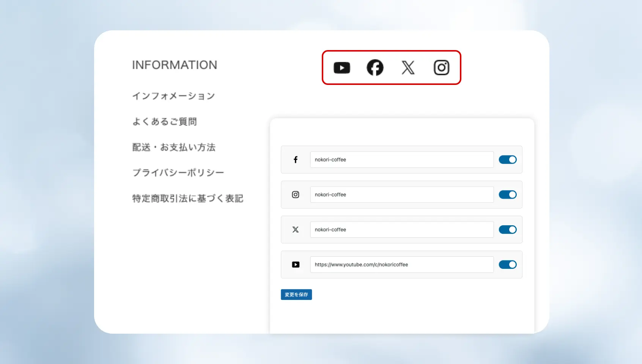The width and height of the screenshot is (642, 364).
Task: Disable the X account switch
Action: click(x=508, y=229)
